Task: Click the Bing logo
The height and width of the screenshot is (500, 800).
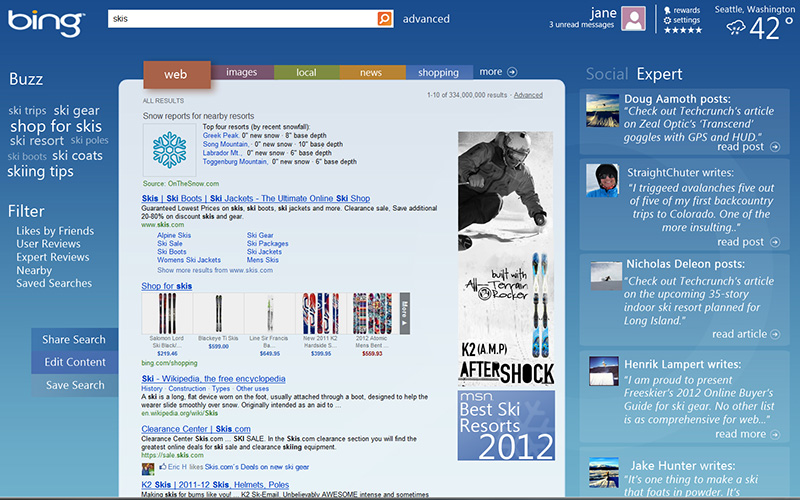Action: (x=45, y=22)
